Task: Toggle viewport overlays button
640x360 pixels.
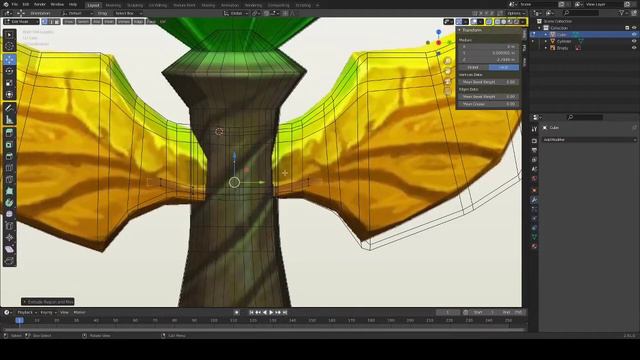Action: [x=474, y=22]
